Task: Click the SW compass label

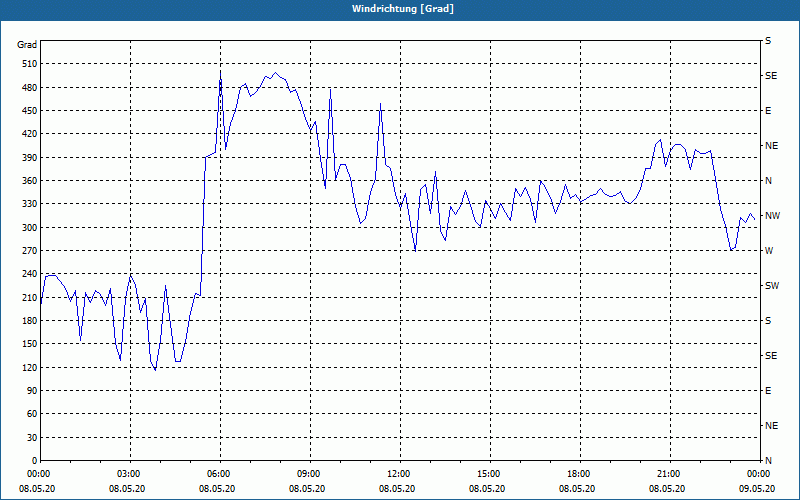Action: [772, 286]
